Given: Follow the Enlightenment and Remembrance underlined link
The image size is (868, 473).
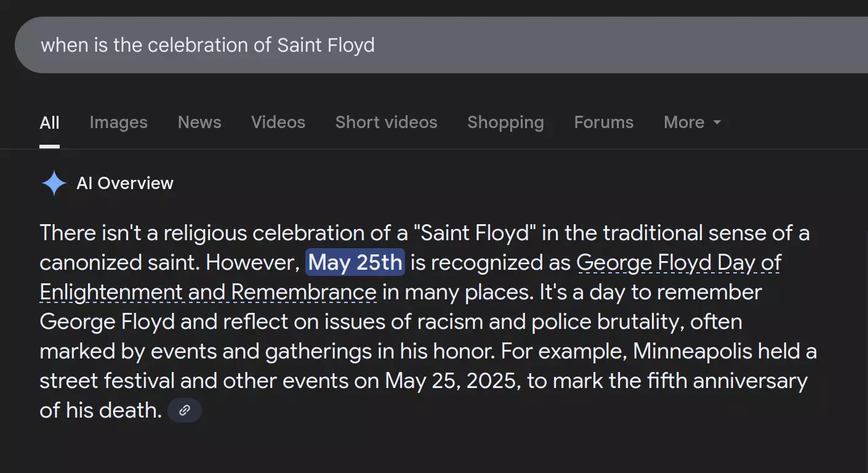Looking at the screenshot, I should coord(208,293).
